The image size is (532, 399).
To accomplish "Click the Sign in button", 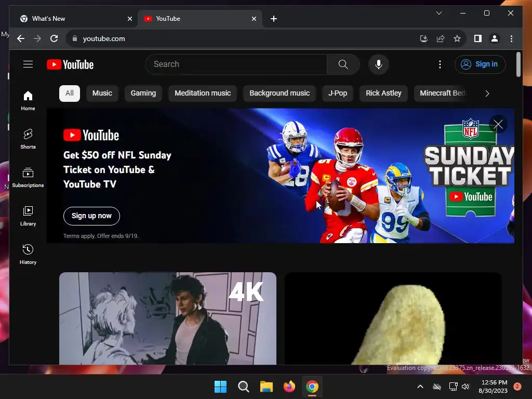I will coord(480,64).
